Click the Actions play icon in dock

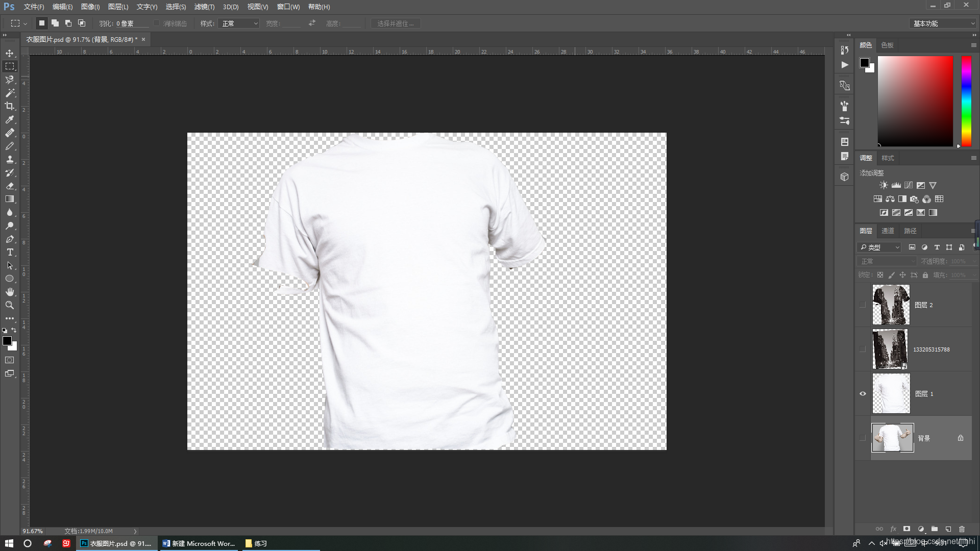point(845,65)
